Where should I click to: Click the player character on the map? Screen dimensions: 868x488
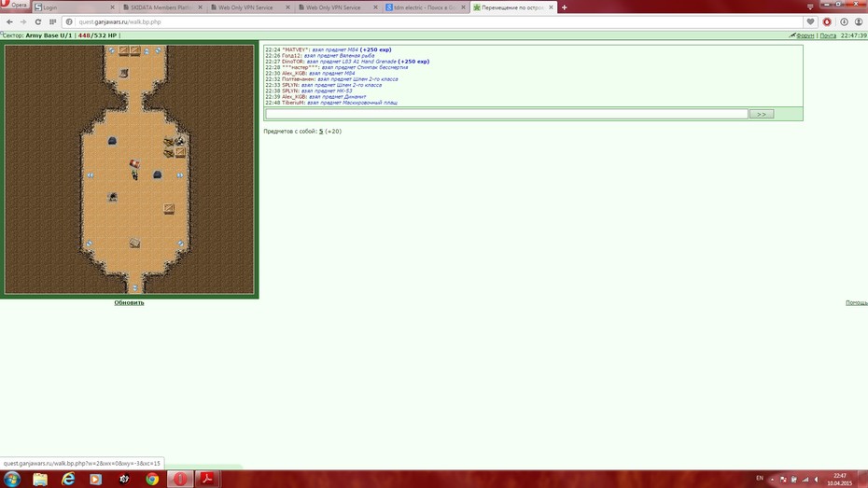coord(134,174)
